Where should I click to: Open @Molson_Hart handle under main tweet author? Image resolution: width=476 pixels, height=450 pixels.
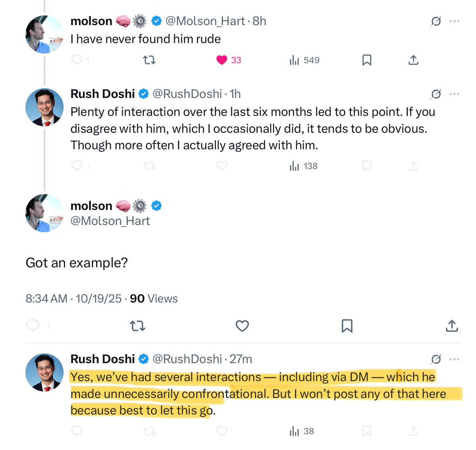pyautogui.click(x=110, y=221)
